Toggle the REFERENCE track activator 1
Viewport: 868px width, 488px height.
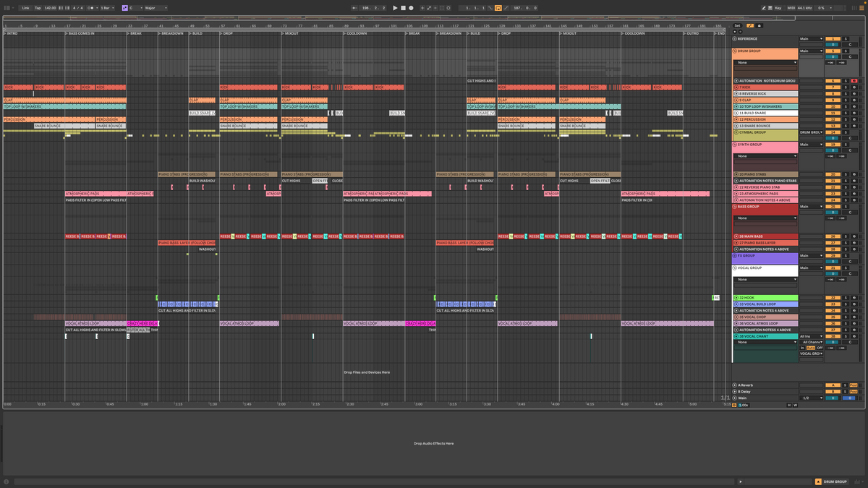pos(833,39)
